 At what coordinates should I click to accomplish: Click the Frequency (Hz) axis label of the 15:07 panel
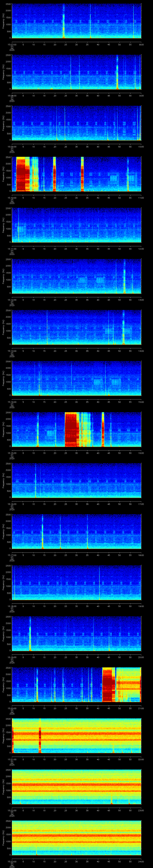click(3, 21)
